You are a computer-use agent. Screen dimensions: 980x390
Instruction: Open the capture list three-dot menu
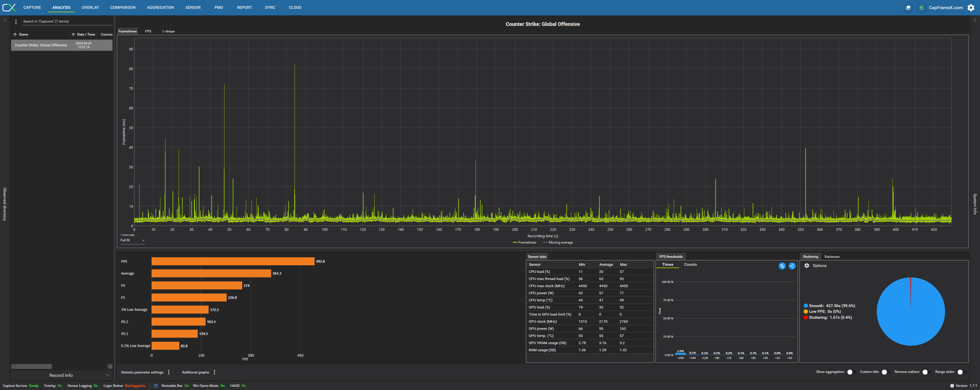click(16, 22)
